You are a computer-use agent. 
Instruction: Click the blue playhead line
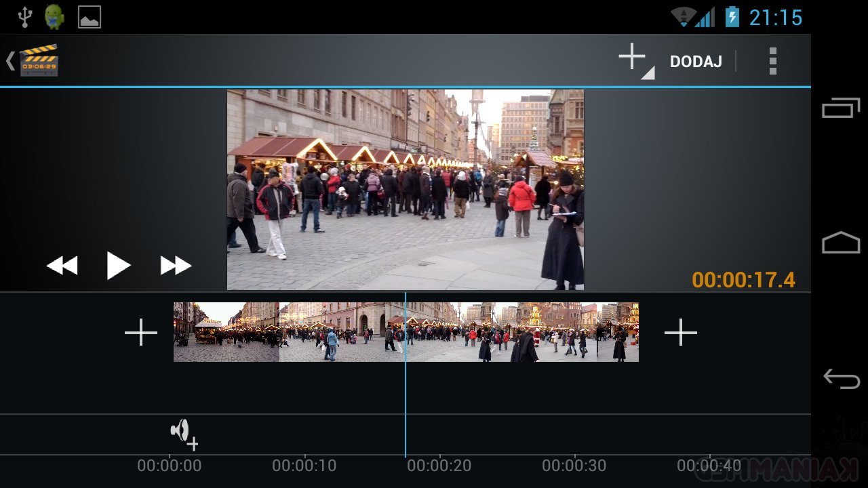406,393
